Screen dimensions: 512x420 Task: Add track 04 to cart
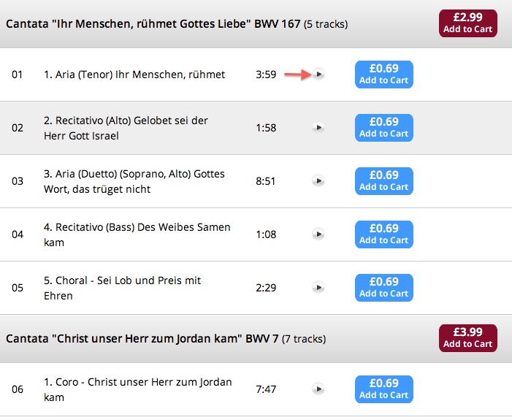[x=383, y=234]
